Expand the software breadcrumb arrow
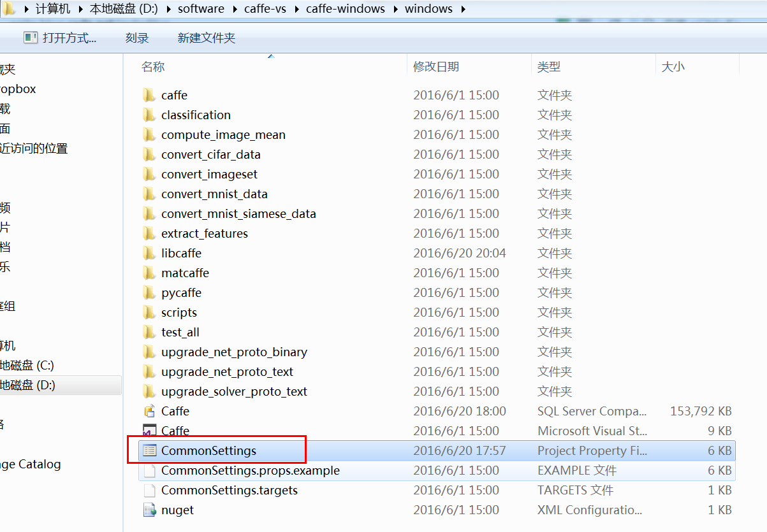Screen dimensions: 767x532 click(x=235, y=9)
